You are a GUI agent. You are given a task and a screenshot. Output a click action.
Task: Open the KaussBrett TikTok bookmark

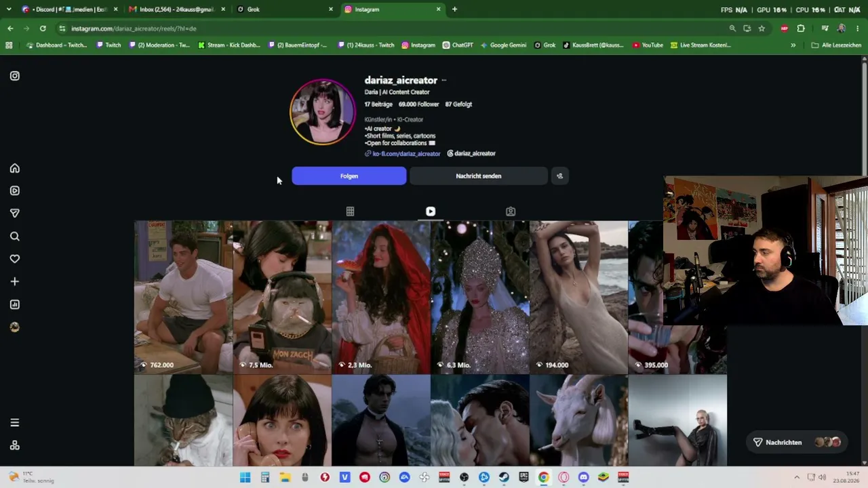coord(593,45)
